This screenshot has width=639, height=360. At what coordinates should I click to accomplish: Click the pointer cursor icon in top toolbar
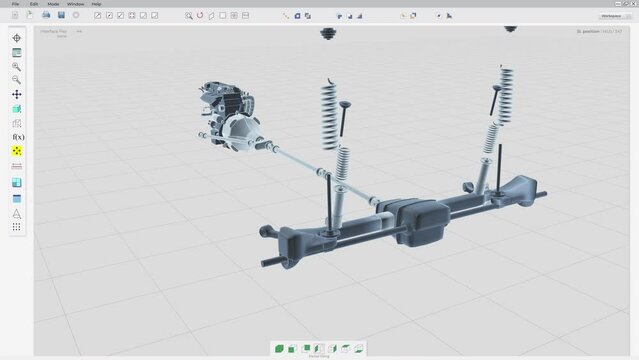point(449,16)
